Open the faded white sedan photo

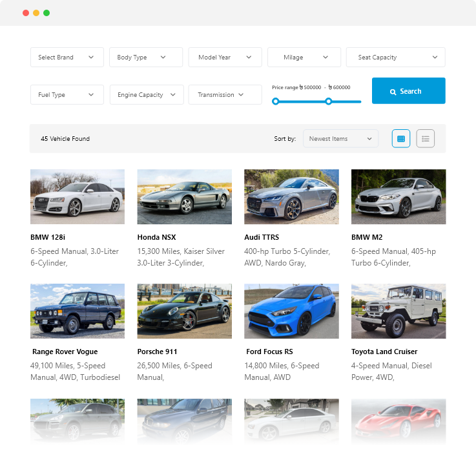coord(291,421)
